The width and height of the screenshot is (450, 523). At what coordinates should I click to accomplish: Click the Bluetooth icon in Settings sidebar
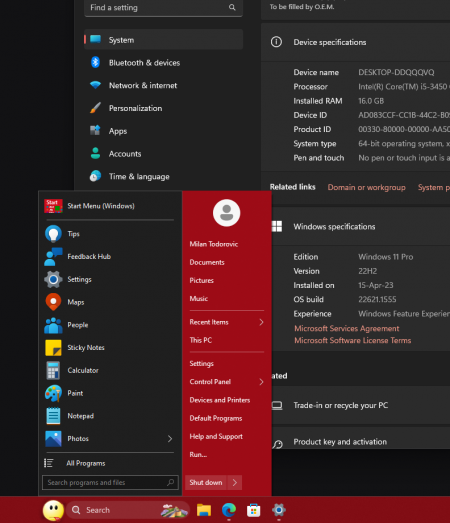(95, 62)
